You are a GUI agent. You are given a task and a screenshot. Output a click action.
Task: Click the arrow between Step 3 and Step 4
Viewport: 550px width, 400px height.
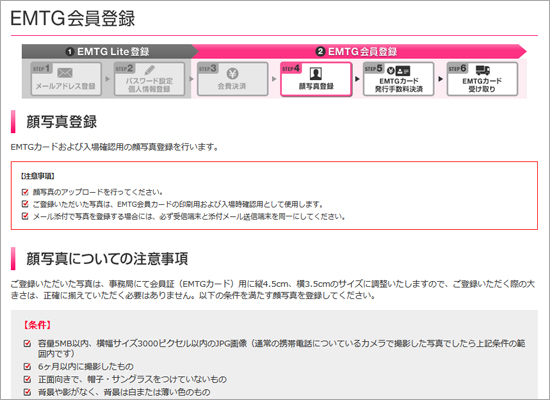pyautogui.click(x=274, y=79)
